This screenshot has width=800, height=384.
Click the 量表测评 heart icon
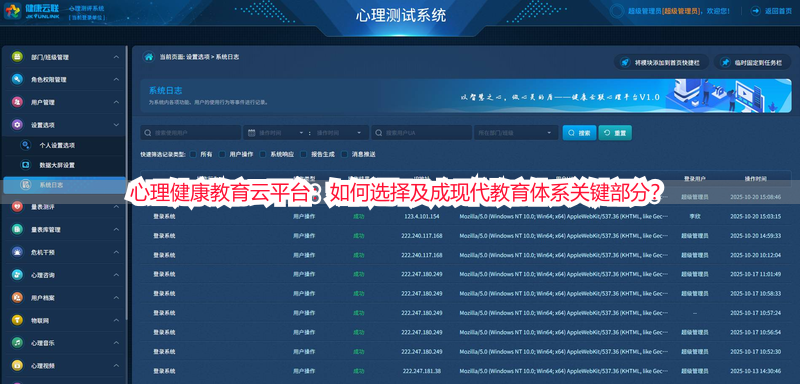coord(17,207)
